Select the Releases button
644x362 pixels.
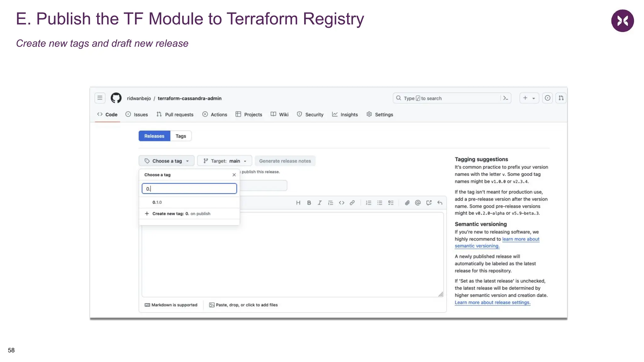click(154, 136)
